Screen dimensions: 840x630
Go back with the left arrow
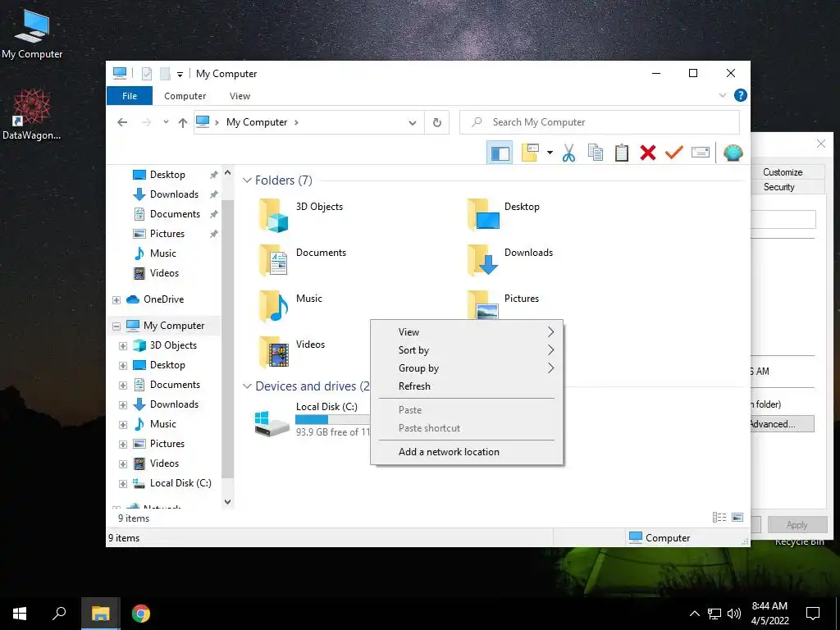[122, 122]
